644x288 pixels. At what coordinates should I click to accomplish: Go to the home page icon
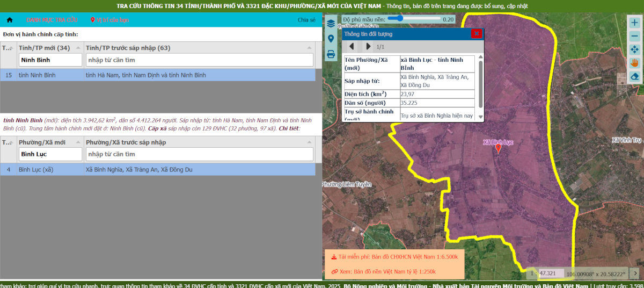pyautogui.click(x=10, y=20)
